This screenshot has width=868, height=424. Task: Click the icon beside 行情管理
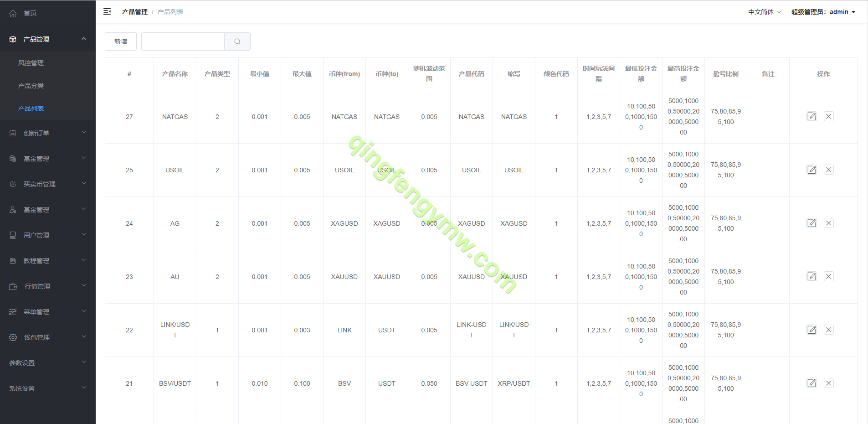coord(13,286)
